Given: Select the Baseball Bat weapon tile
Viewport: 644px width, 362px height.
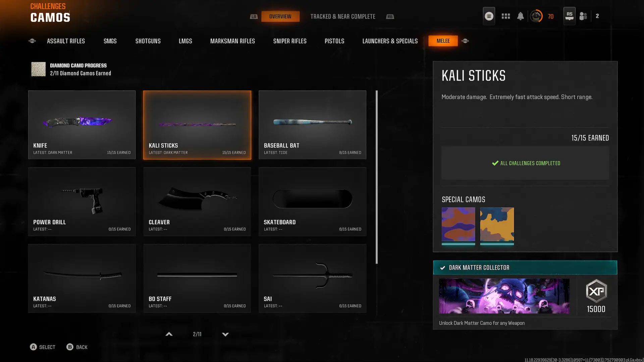Looking at the screenshot, I should 312,125.
